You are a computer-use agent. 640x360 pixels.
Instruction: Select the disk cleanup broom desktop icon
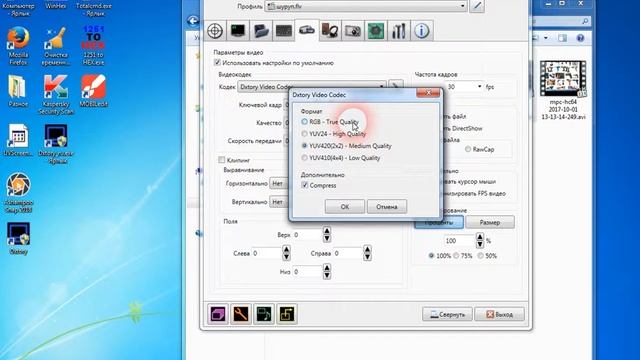coord(56,46)
